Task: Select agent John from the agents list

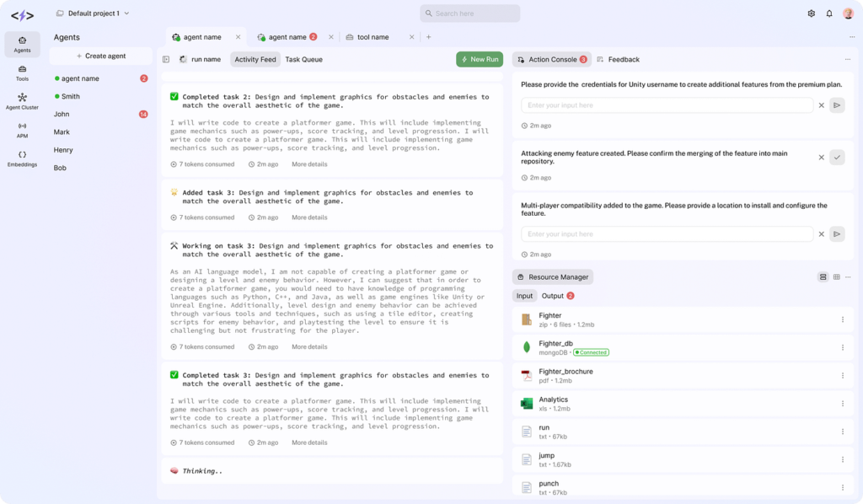Action: pyautogui.click(x=62, y=115)
